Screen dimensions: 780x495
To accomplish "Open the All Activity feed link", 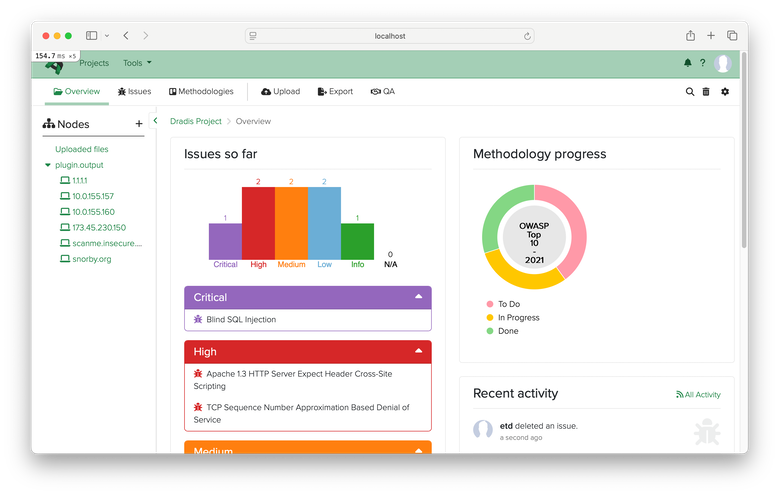I will click(698, 395).
